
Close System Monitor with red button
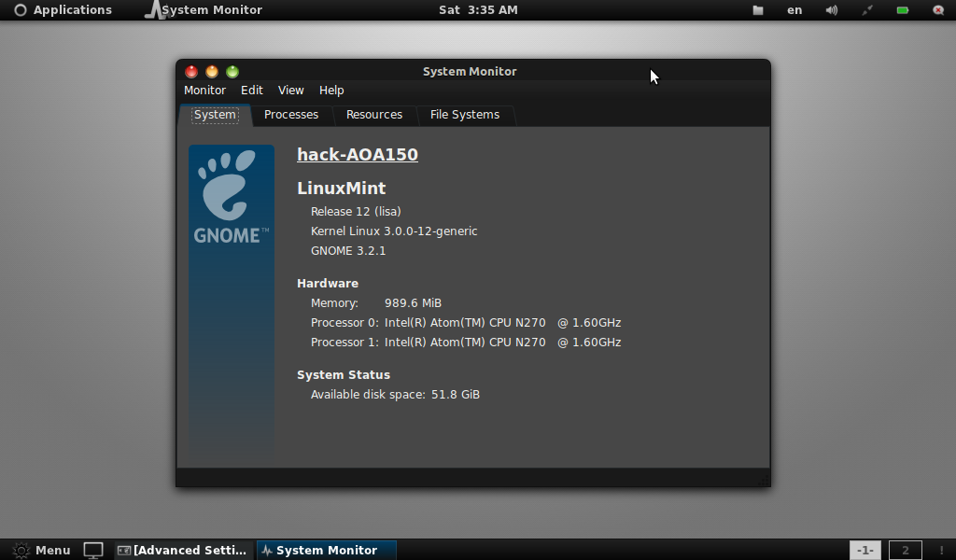pos(191,72)
